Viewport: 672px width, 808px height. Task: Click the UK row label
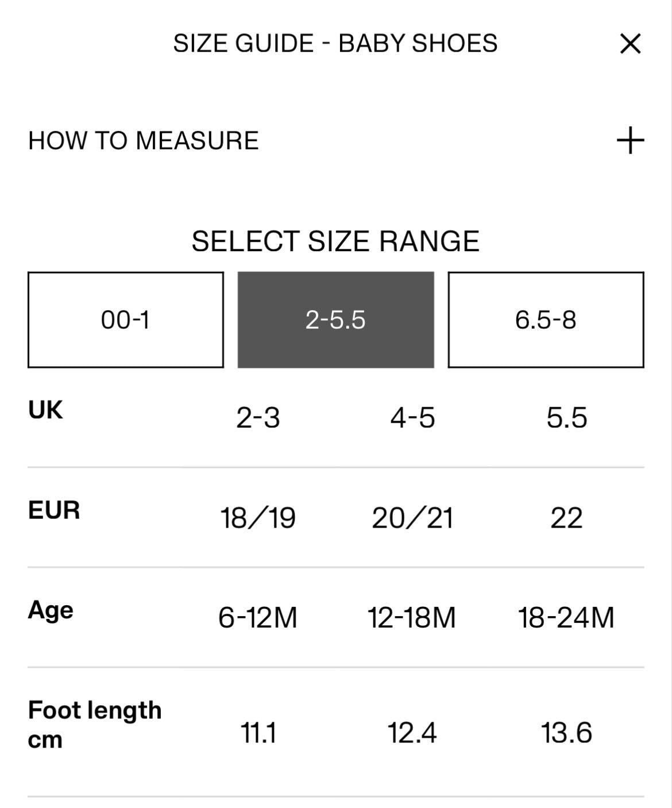click(45, 410)
